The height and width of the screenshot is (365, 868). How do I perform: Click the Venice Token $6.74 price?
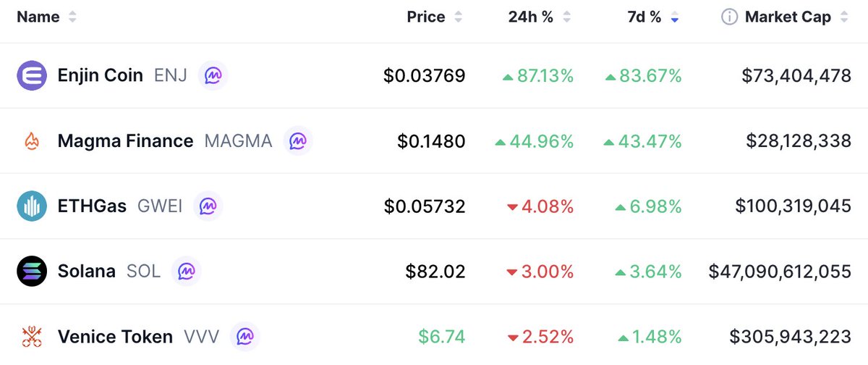click(x=441, y=337)
